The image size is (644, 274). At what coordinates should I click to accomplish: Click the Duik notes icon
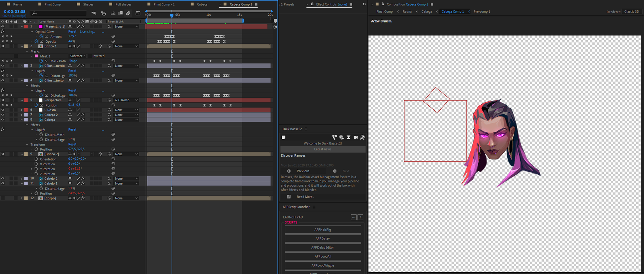coord(283,137)
